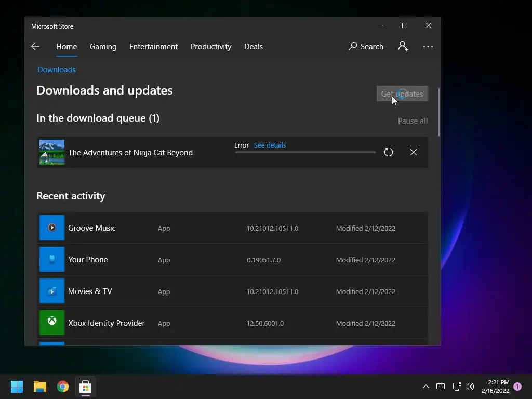Click the Store window vertical scrollbar
Image resolution: width=532 pixels, height=399 pixels.
[x=438, y=112]
